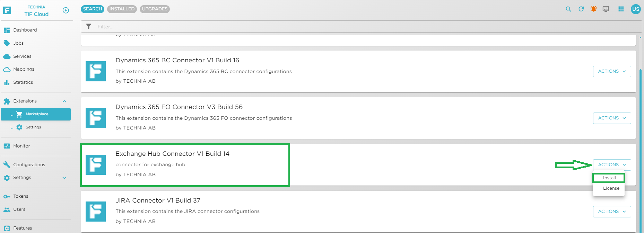Select Install from the Actions menu
The image size is (644, 233).
[x=609, y=178]
